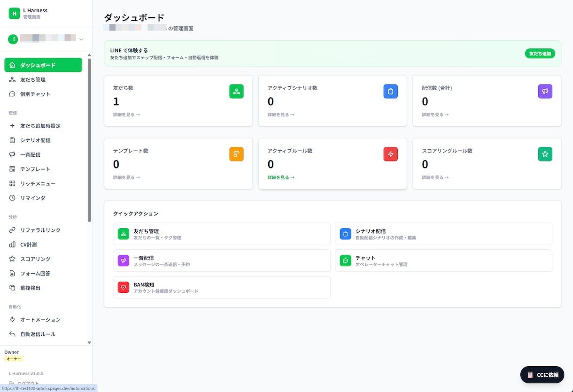Click the red アクティブルール数 lightning icon
This screenshot has height=392, width=573.
coord(391,154)
